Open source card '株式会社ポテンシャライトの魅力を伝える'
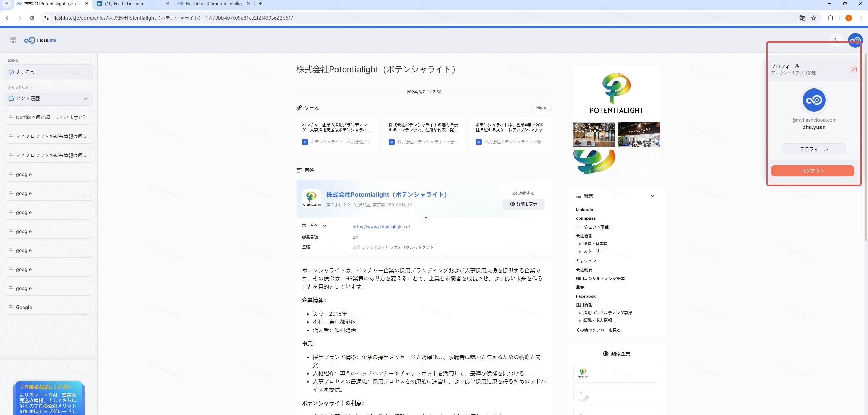 424,134
